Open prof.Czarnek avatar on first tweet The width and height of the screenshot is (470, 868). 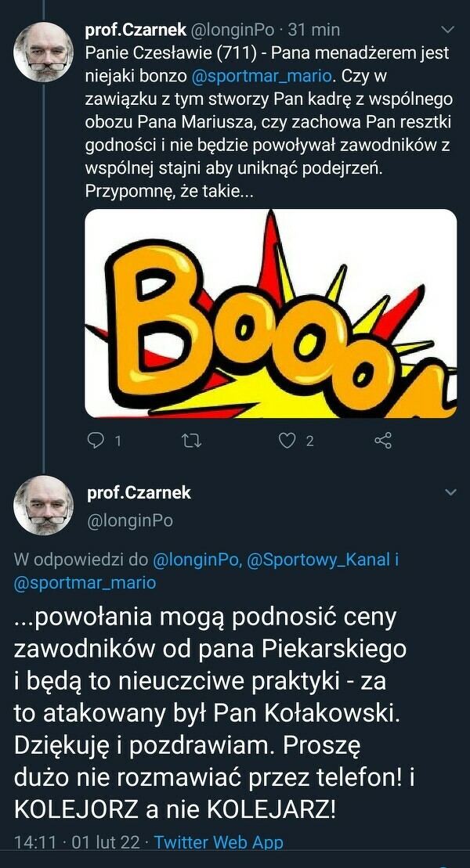point(43,52)
